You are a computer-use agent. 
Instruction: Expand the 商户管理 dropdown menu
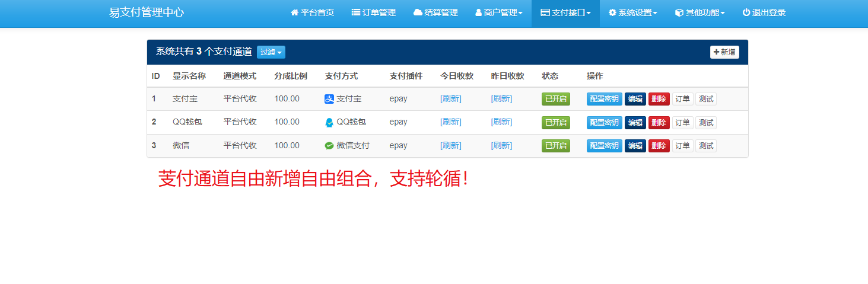(x=499, y=12)
